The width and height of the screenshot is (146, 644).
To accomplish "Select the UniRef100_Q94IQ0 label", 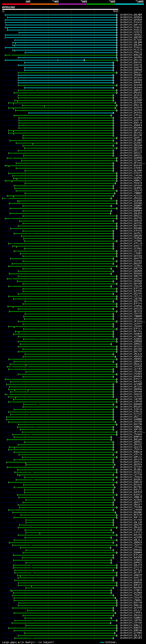I will [x=131, y=198].
